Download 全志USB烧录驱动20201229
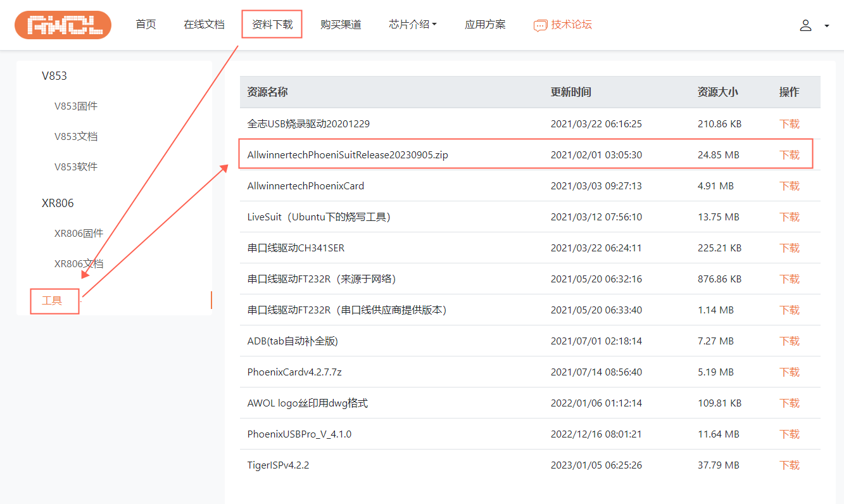 click(789, 124)
